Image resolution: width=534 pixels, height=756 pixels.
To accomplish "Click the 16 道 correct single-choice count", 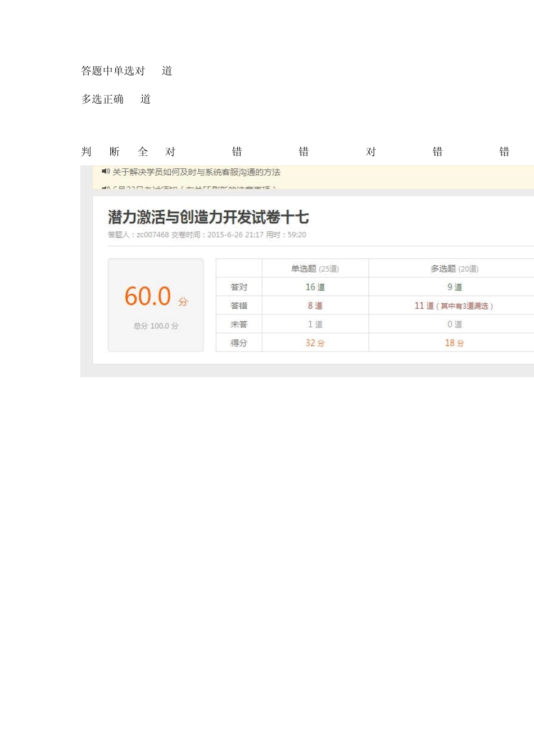I will click(315, 287).
